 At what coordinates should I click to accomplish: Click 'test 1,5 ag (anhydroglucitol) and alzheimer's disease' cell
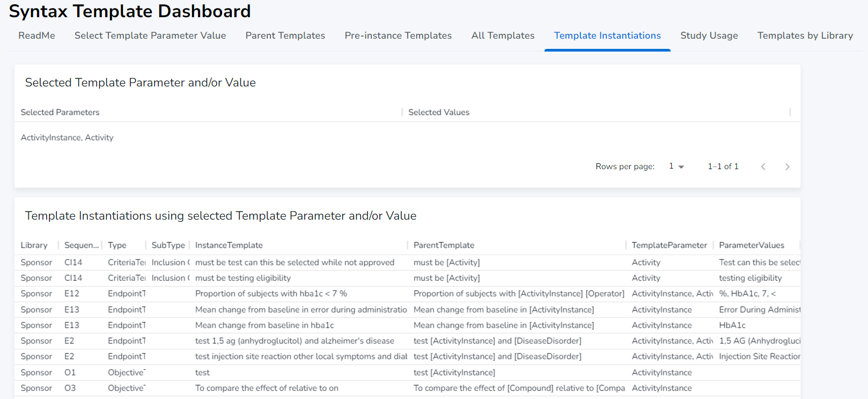point(295,341)
